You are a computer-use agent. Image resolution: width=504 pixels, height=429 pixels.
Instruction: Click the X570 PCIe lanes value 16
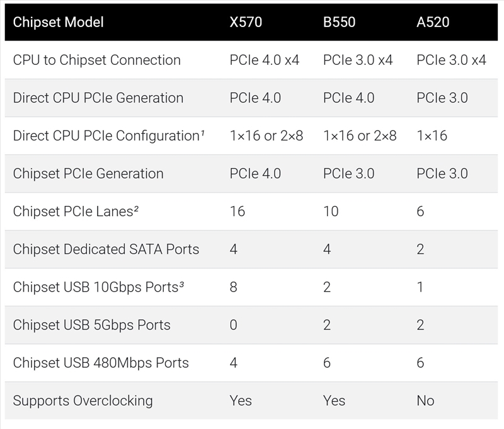(x=238, y=211)
